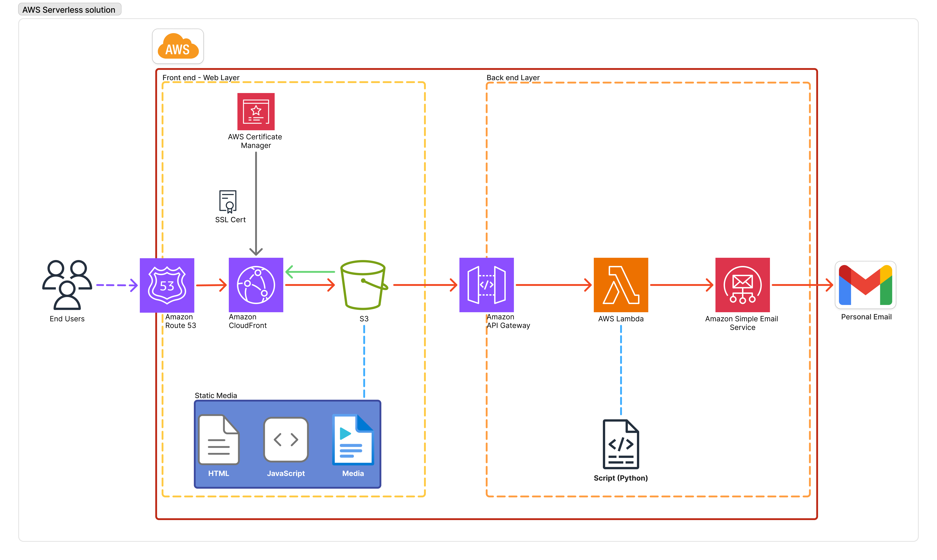Click the AWS cloud logo icon
937x560 pixels.
pos(178,46)
